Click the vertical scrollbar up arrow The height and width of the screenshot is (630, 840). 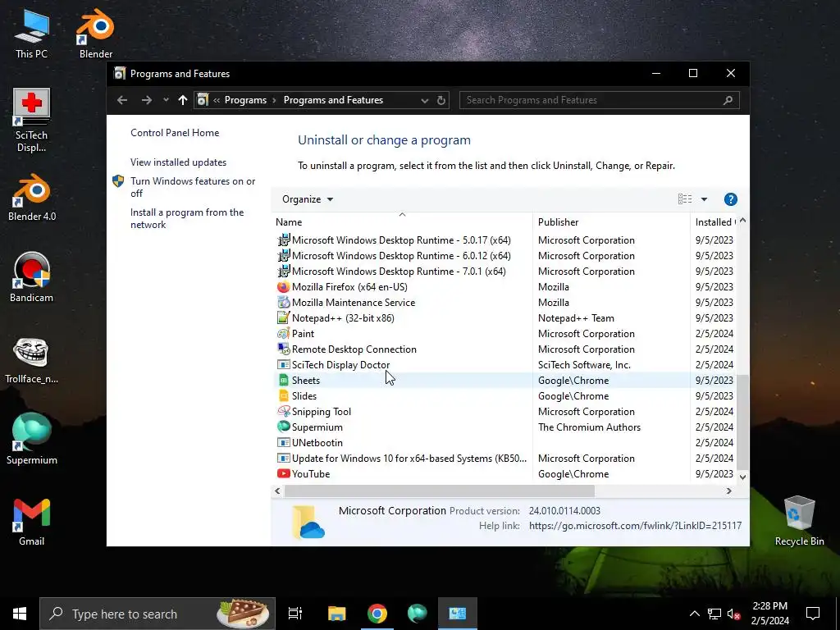tap(742, 220)
